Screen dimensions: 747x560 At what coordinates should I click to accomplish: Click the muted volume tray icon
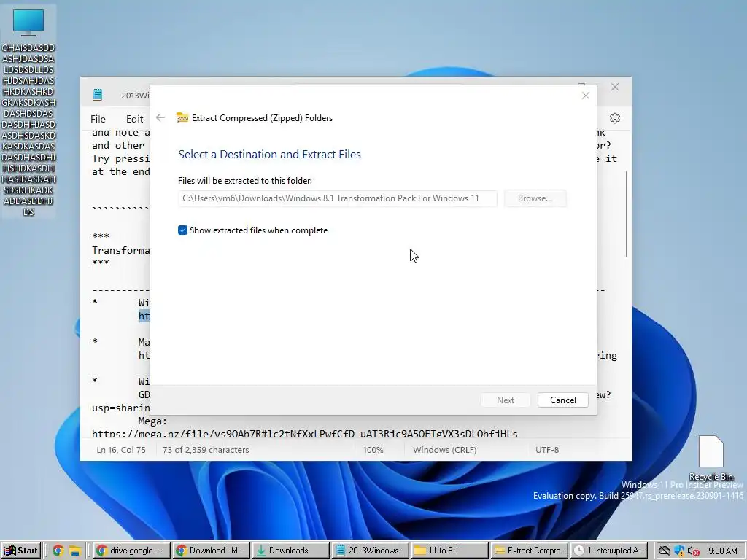click(x=693, y=551)
